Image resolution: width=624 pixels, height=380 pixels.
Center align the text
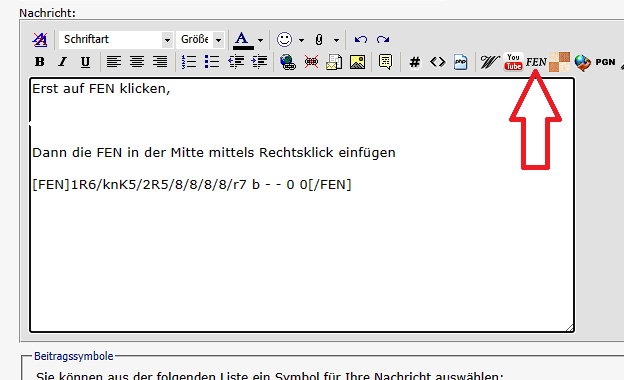pyautogui.click(x=137, y=62)
